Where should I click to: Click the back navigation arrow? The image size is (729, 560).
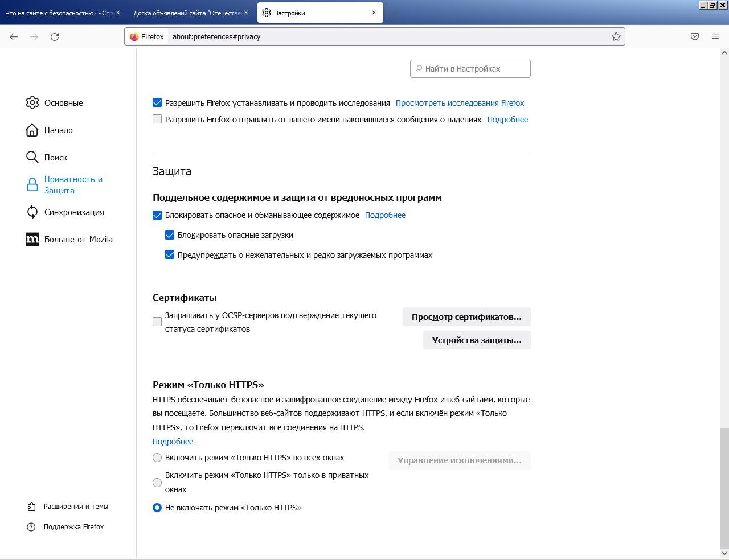[x=14, y=36]
